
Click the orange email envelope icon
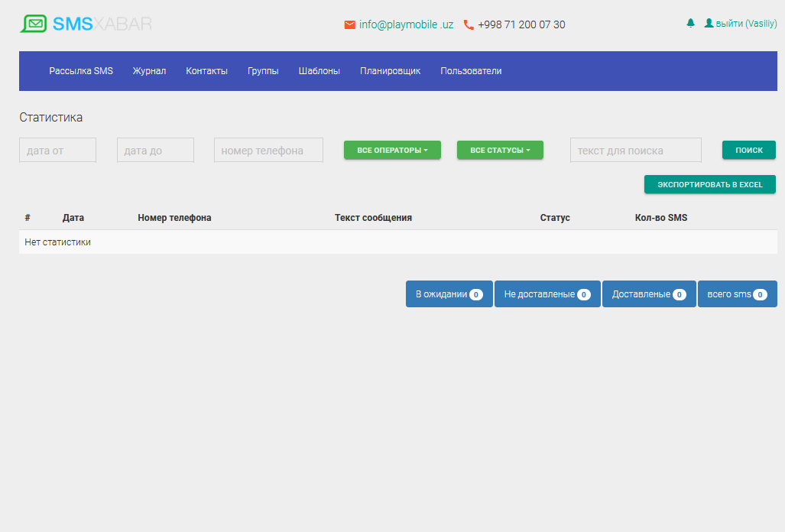click(x=349, y=24)
